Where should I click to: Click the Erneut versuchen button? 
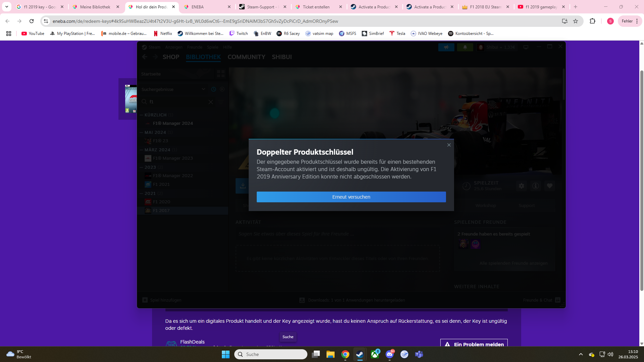(x=351, y=197)
